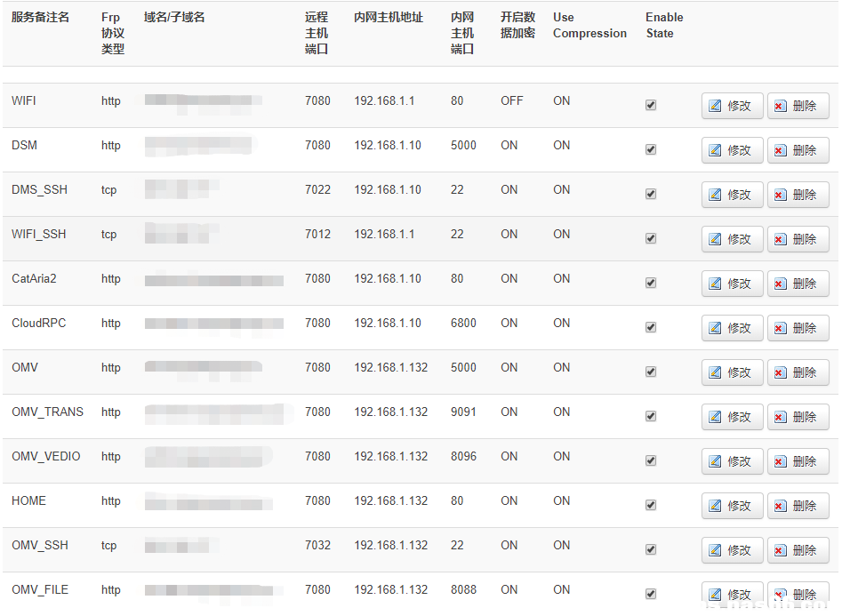This screenshot has height=616, width=850.
Task: Select the edit icon on the OMV row
Action: (718, 372)
